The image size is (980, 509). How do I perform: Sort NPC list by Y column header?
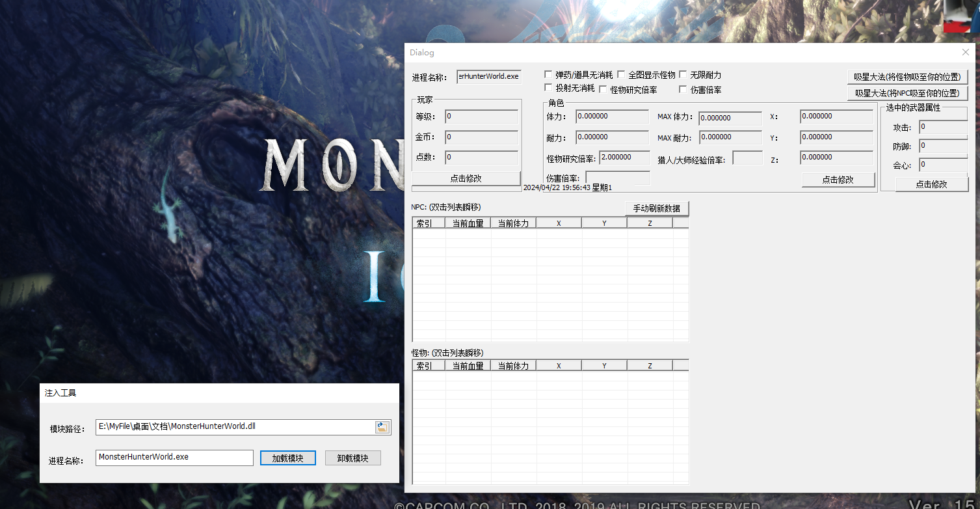pyautogui.click(x=605, y=223)
